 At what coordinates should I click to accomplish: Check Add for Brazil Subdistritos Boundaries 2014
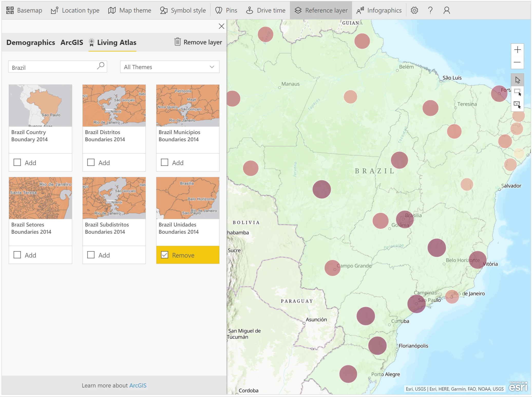pos(91,255)
